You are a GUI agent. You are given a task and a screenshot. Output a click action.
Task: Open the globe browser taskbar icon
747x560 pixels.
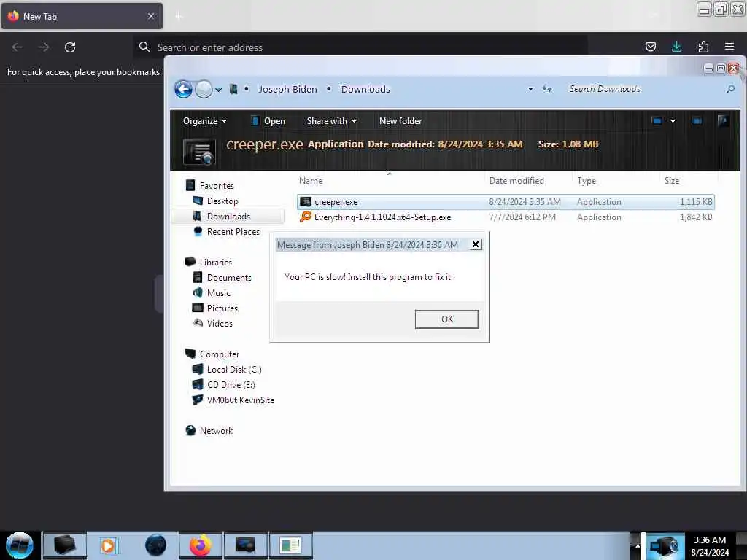point(156,545)
